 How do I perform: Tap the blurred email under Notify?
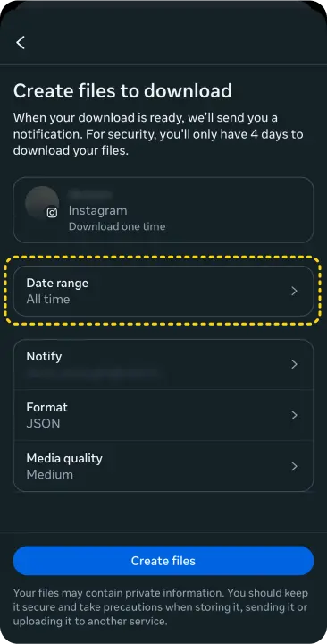tap(93, 373)
